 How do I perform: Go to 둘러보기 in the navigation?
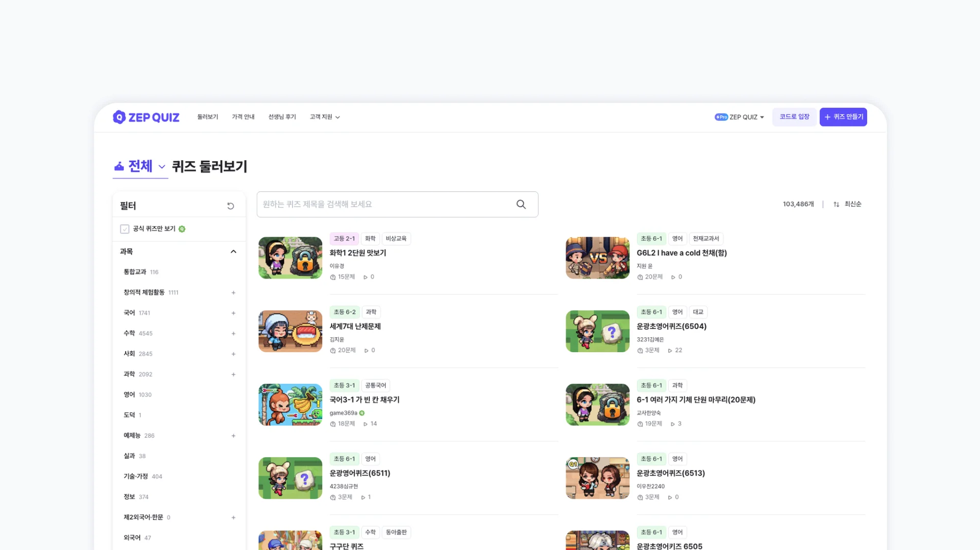[208, 117]
